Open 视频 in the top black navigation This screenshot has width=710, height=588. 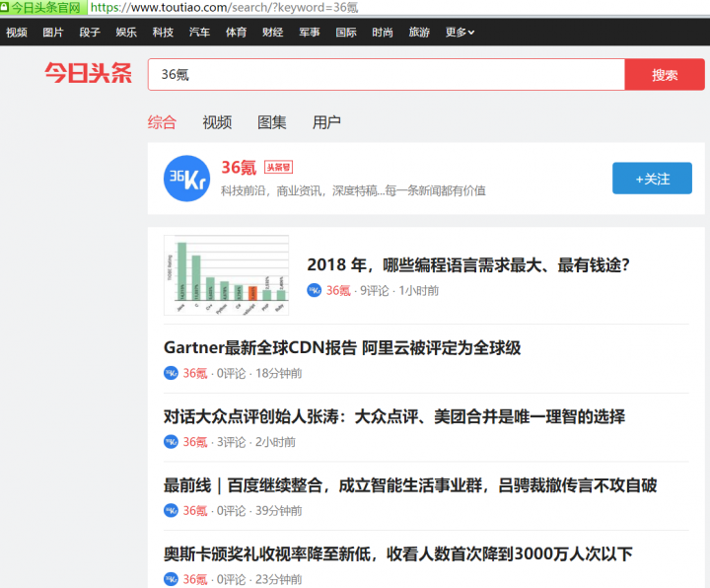click(17, 33)
